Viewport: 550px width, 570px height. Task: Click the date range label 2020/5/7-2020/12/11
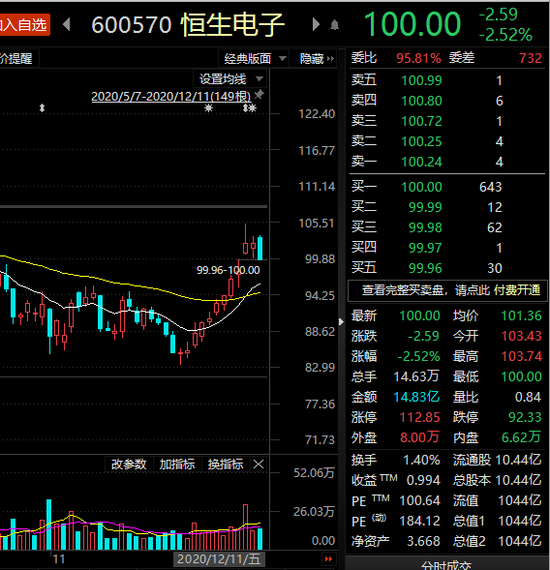click(x=171, y=96)
